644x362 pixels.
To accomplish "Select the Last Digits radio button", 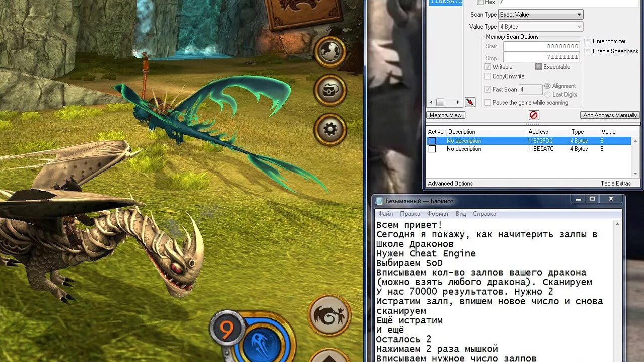I will (x=547, y=95).
